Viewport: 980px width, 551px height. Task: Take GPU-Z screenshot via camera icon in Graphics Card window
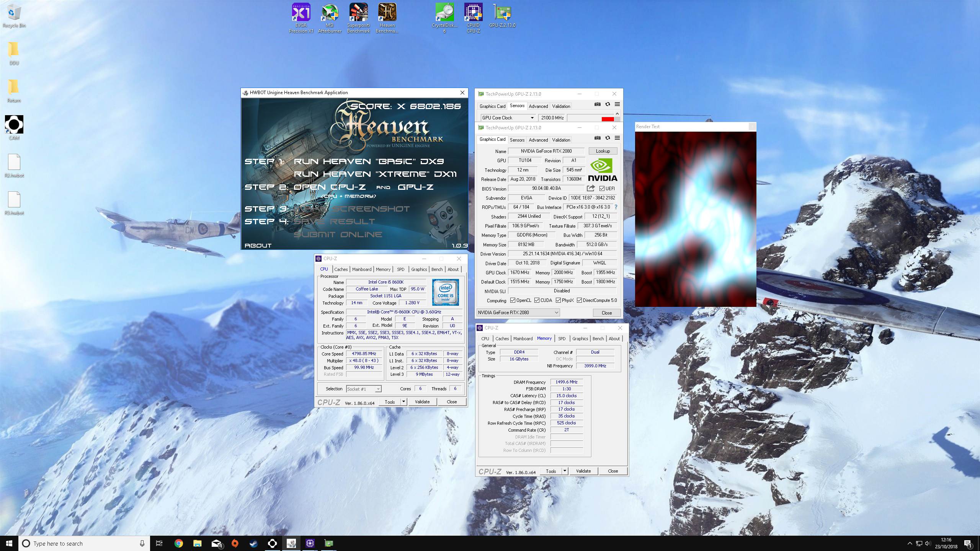(597, 138)
